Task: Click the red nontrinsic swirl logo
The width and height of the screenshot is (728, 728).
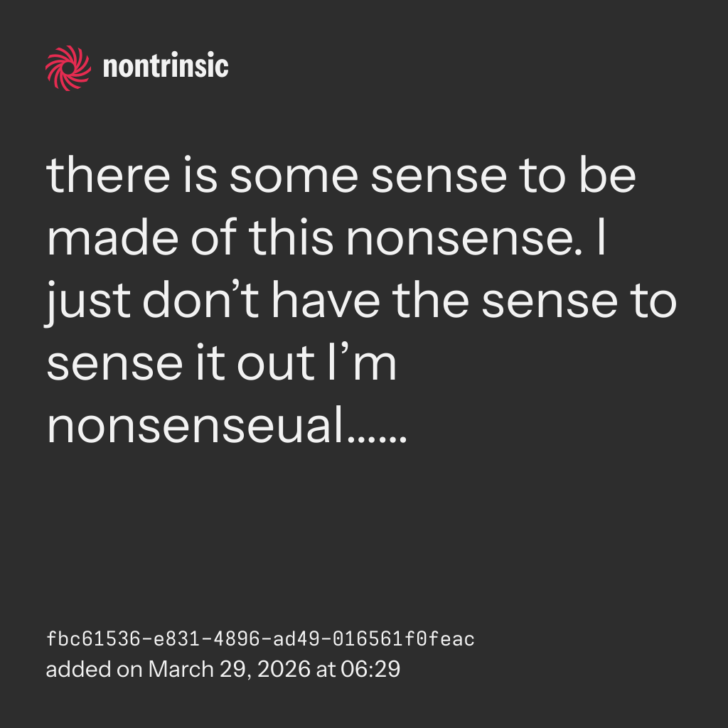Action: (68, 68)
